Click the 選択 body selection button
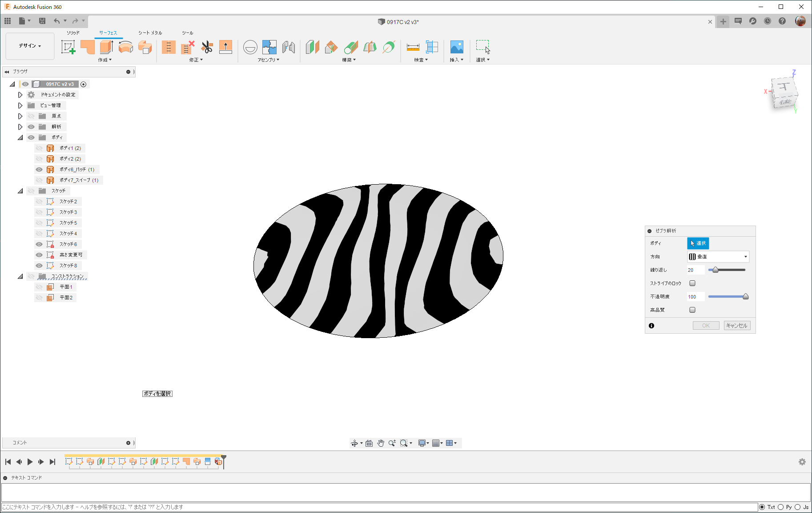This screenshot has width=812, height=513. click(x=698, y=243)
